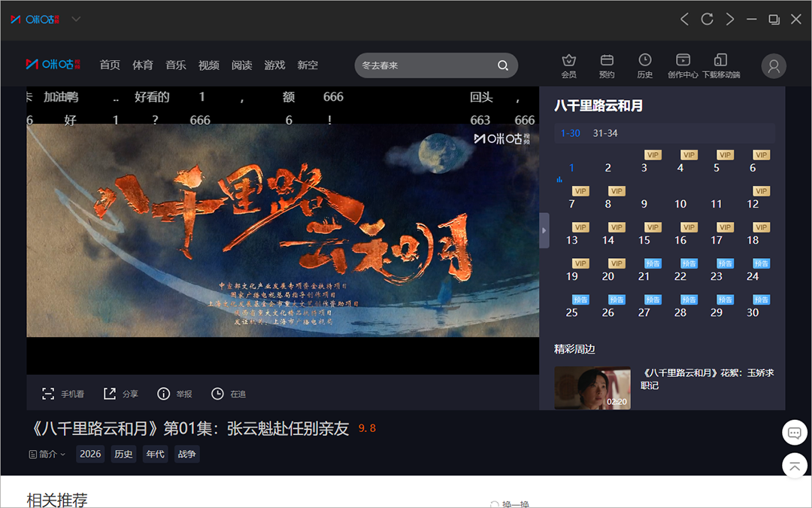
Task: Click the 精彩周边 section heading
Action: pos(574,349)
